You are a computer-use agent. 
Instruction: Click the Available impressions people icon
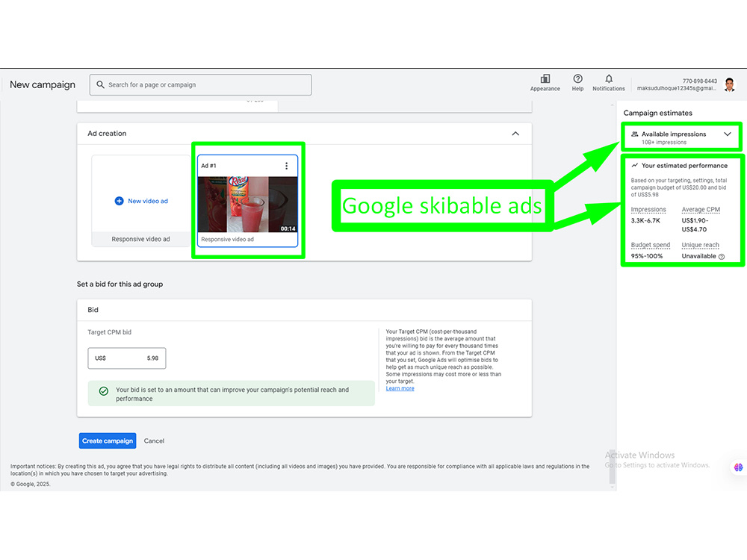[x=634, y=134]
